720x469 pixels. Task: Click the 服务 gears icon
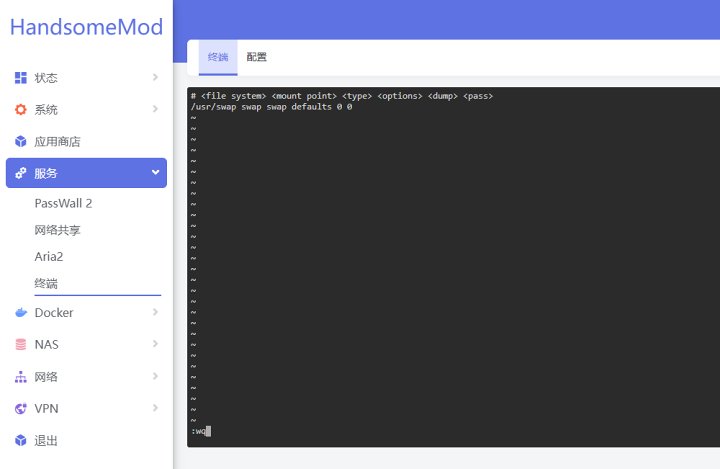click(x=21, y=173)
